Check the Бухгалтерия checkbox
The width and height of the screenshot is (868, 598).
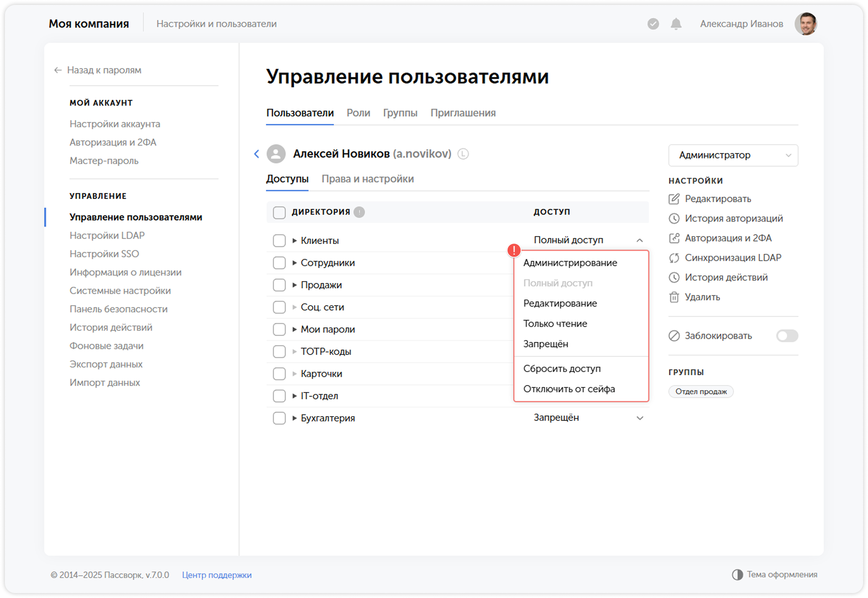click(279, 418)
